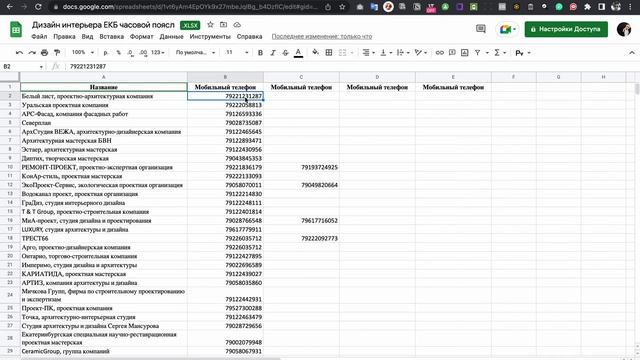Select column C header
The image size is (640, 360).
tap(301, 77)
